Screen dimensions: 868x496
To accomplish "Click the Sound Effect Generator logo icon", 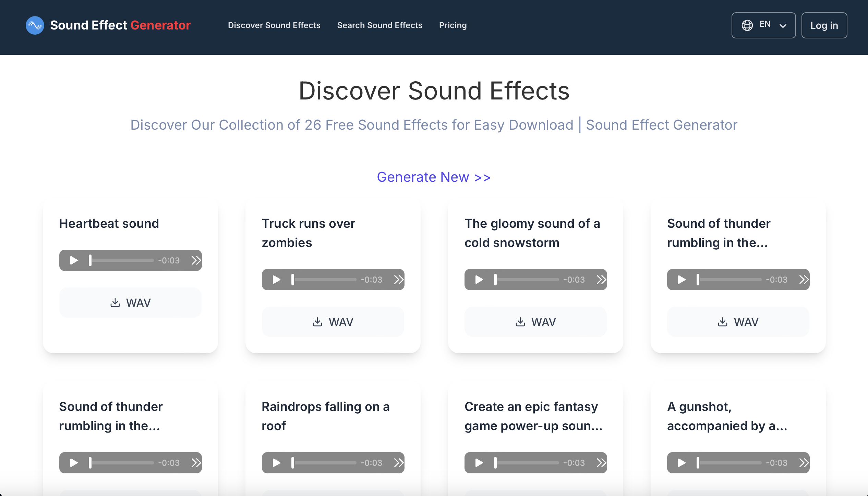I will pos(35,25).
